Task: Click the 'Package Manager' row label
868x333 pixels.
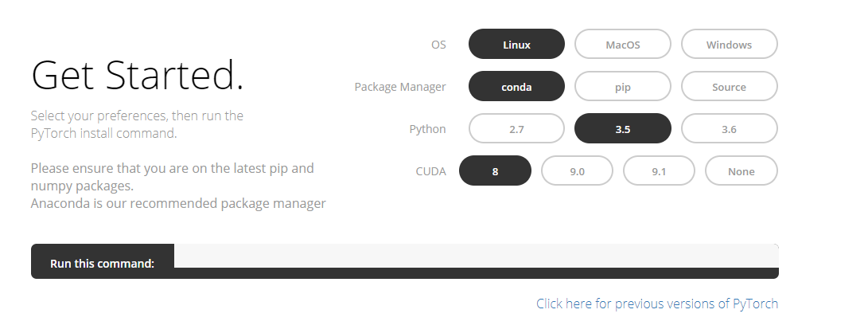Action: [400, 87]
